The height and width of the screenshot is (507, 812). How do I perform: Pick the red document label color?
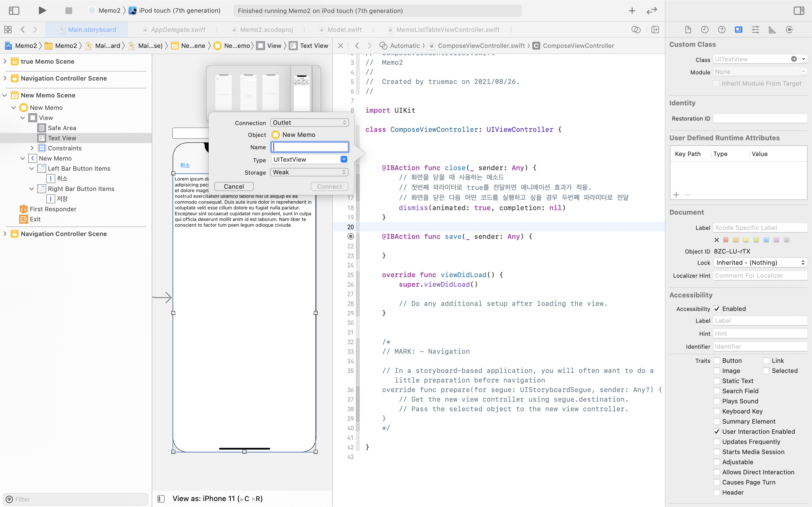coord(726,240)
